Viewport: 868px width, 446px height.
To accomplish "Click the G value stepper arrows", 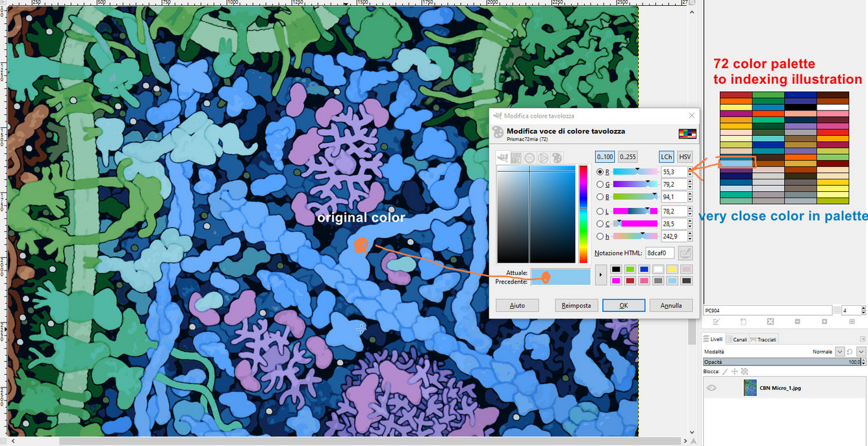I will pyautogui.click(x=689, y=185).
